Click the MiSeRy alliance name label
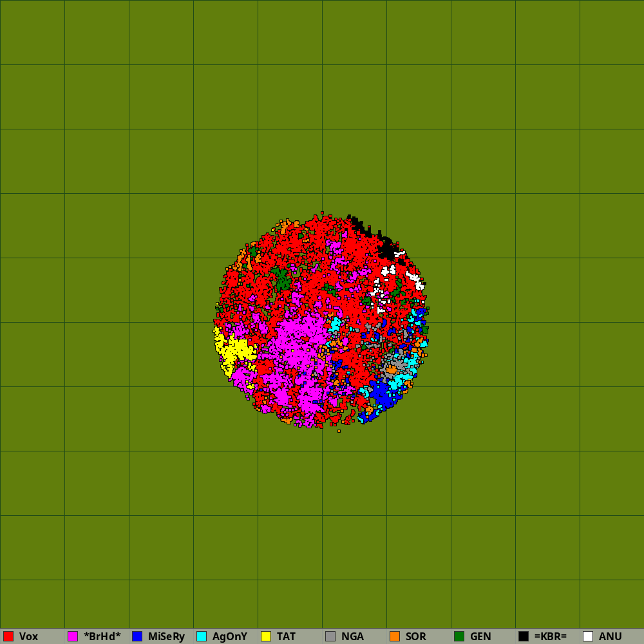 click(x=166, y=636)
